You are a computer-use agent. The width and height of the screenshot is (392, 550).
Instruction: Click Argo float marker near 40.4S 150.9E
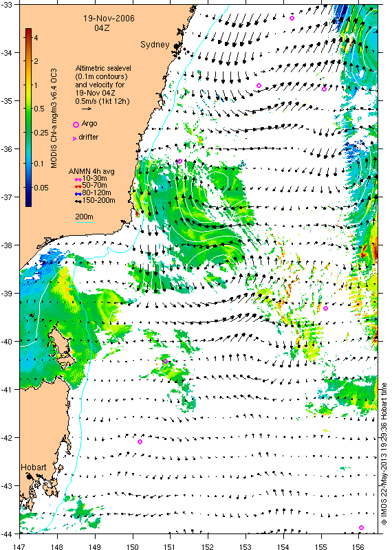click(165, 362)
